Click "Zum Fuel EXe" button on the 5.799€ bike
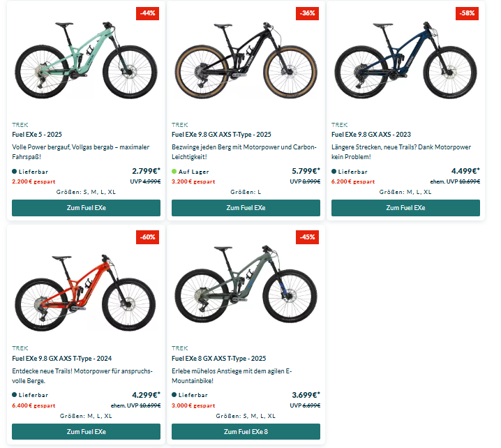Viewport: 501px width, 448px height. coord(246,208)
